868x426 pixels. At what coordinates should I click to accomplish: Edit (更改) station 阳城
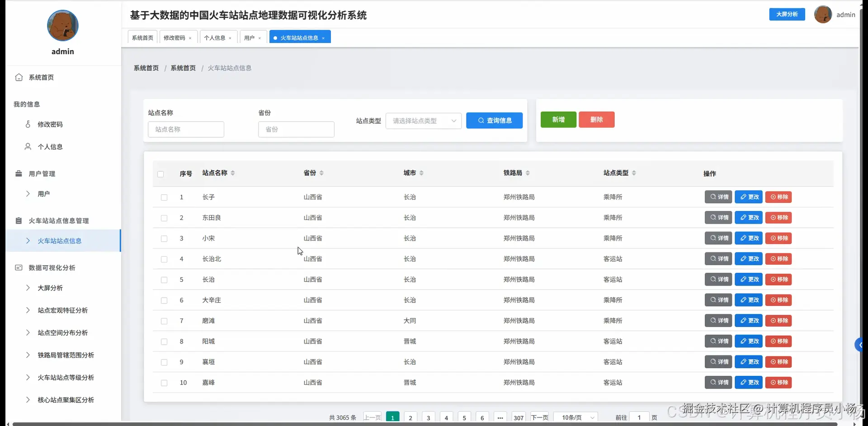[749, 341]
